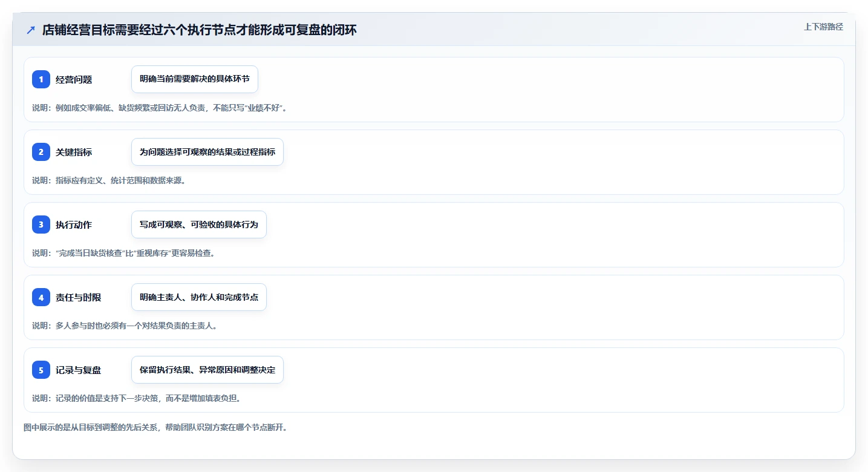Click the number 4 badge for 责任与时限

(41, 297)
